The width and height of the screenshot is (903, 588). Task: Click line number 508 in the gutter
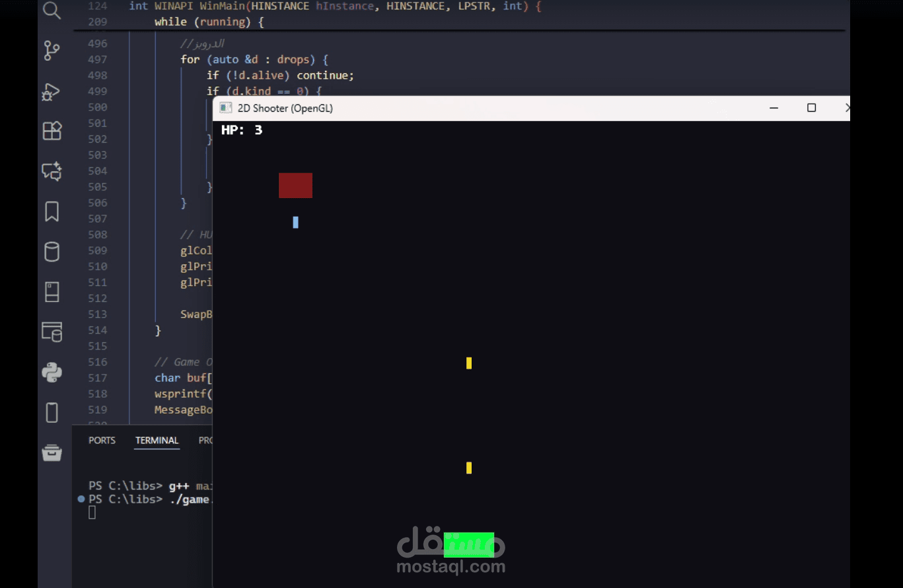pos(97,235)
